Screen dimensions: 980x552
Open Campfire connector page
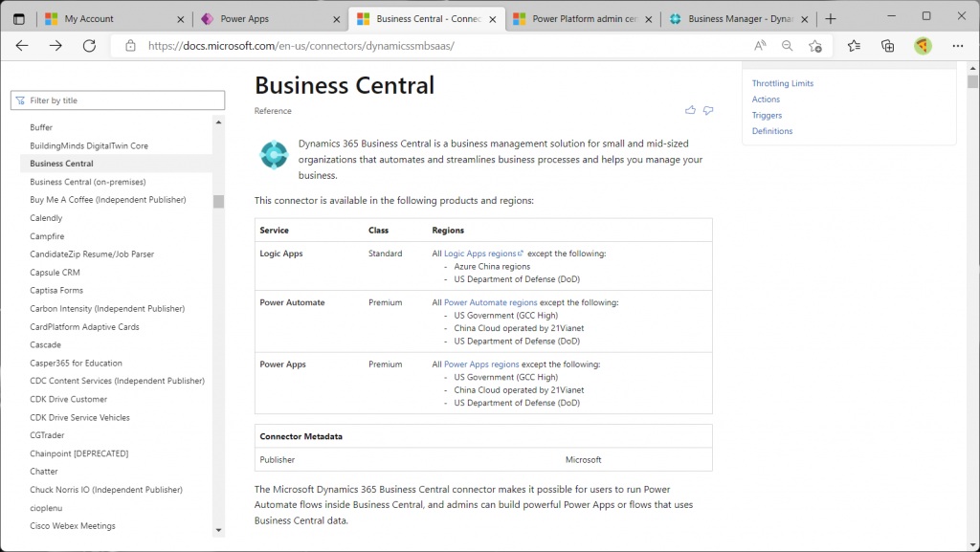pos(47,236)
